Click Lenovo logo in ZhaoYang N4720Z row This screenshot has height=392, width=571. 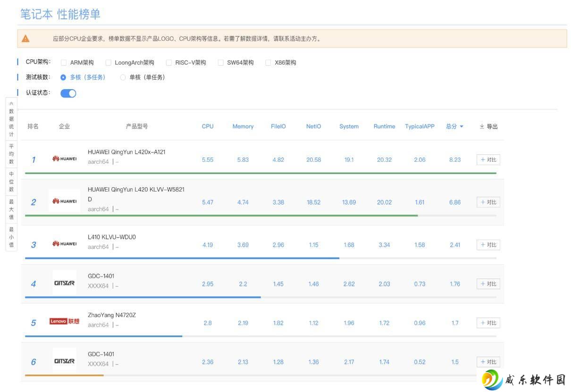tap(65, 322)
